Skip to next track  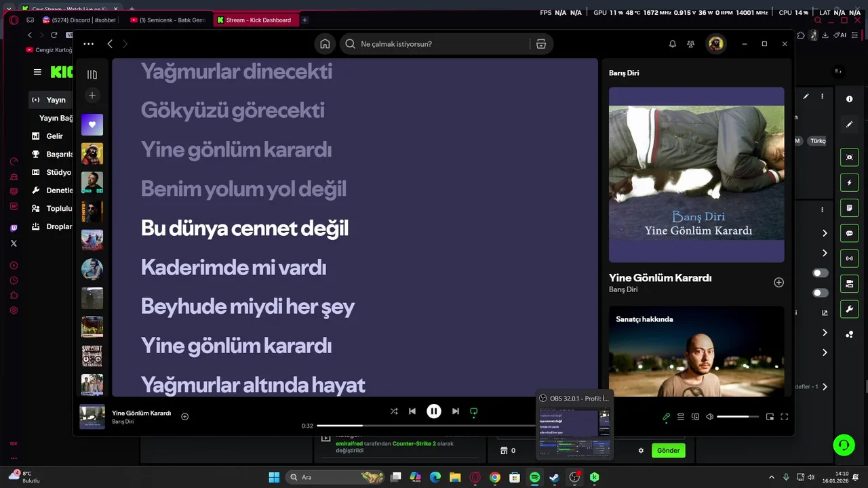pyautogui.click(x=456, y=411)
